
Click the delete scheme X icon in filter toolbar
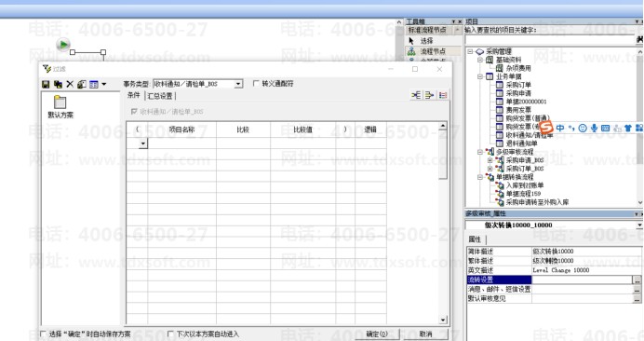(x=70, y=85)
